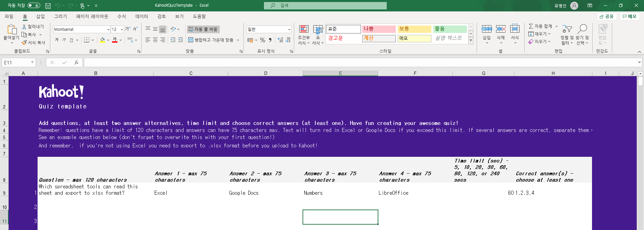Click the cell Borders icon
This screenshot has width=644, height=230.
87,40
